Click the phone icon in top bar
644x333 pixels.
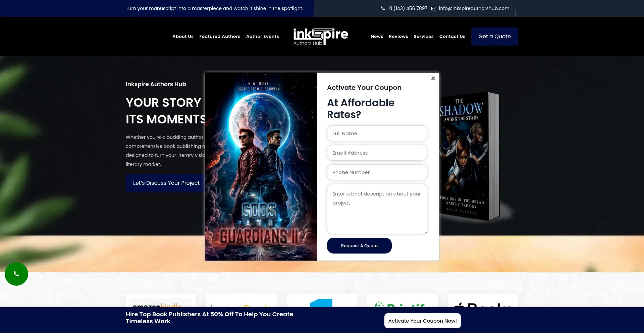(383, 8)
